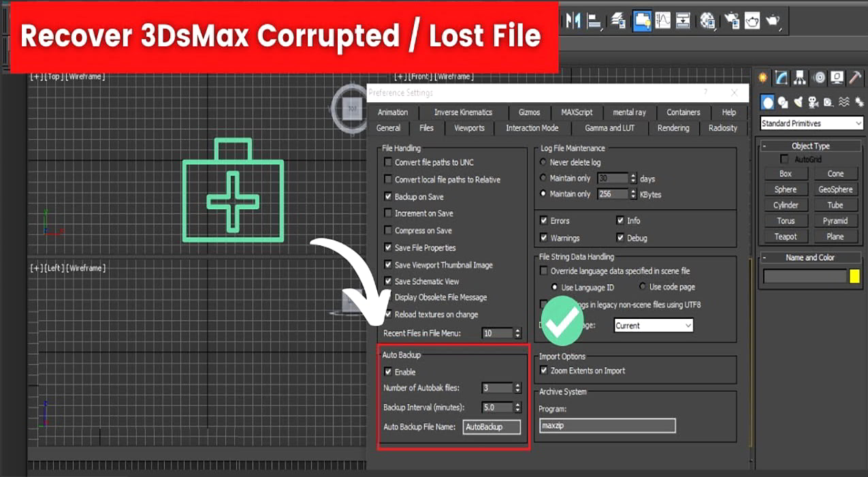Click the Mirror tool in the main toolbar
Screen dimensions: 868x477
(x=573, y=20)
